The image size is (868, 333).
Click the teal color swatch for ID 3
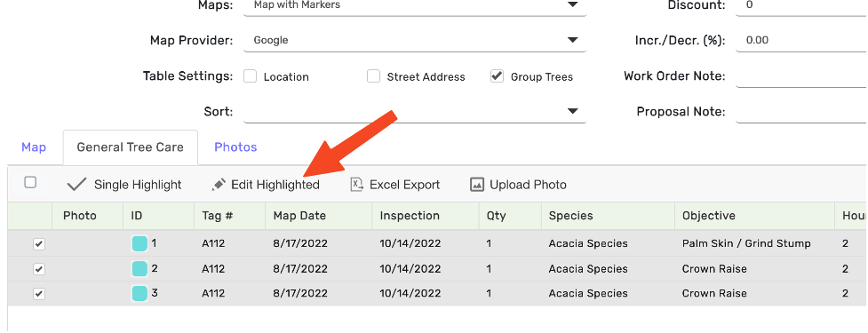click(139, 293)
